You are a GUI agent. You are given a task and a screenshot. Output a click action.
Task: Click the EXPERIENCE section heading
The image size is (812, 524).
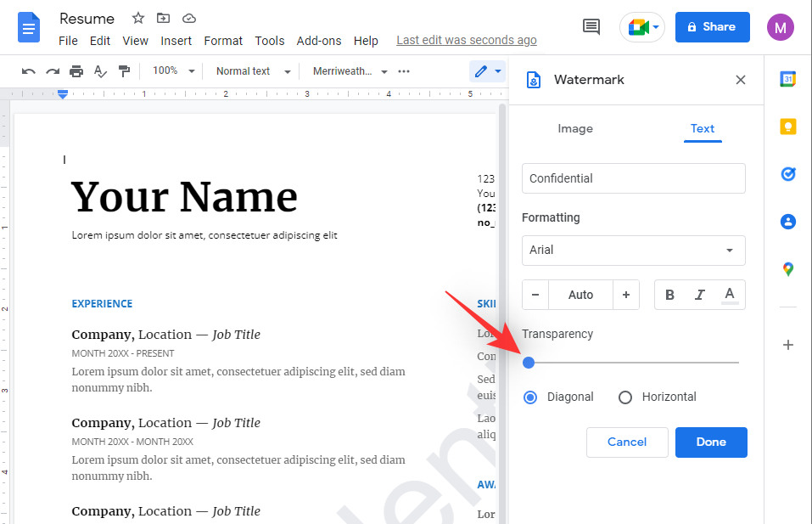[102, 304]
